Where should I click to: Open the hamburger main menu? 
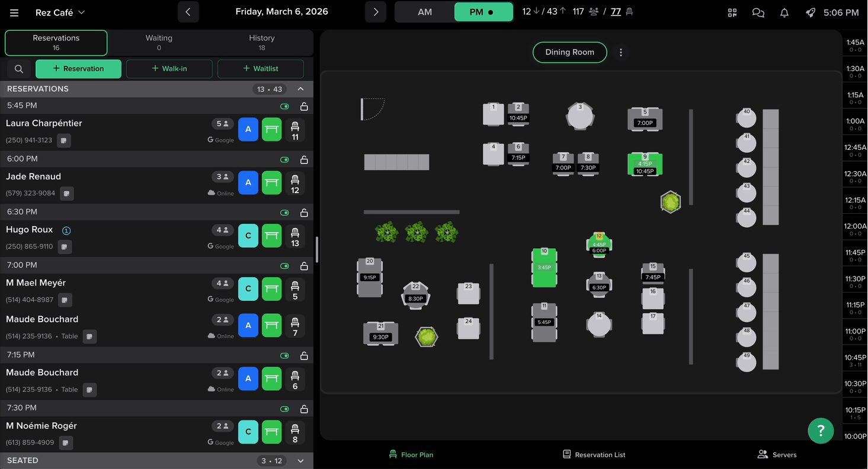[x=14, y=12]
